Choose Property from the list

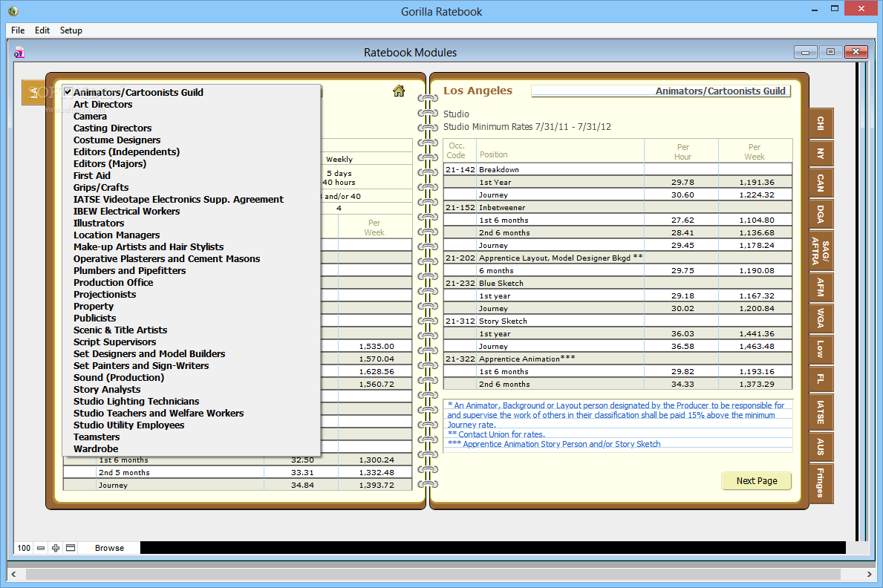[192, 306]
